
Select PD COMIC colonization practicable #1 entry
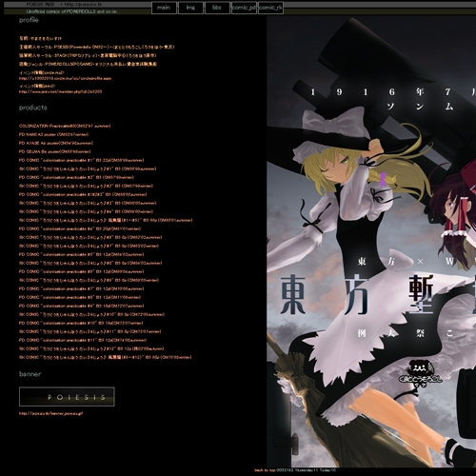(82, 160)
